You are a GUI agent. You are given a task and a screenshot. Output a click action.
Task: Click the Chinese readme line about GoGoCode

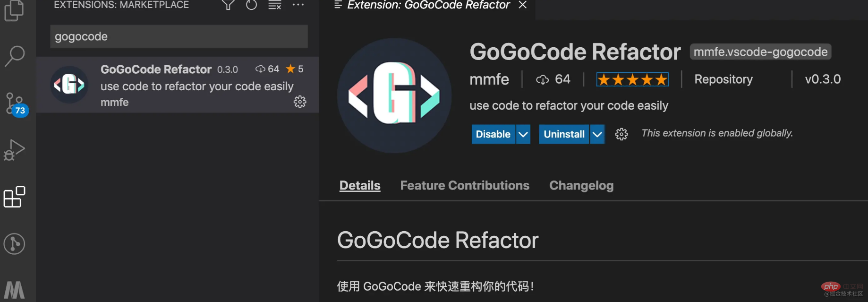(435, 286)
